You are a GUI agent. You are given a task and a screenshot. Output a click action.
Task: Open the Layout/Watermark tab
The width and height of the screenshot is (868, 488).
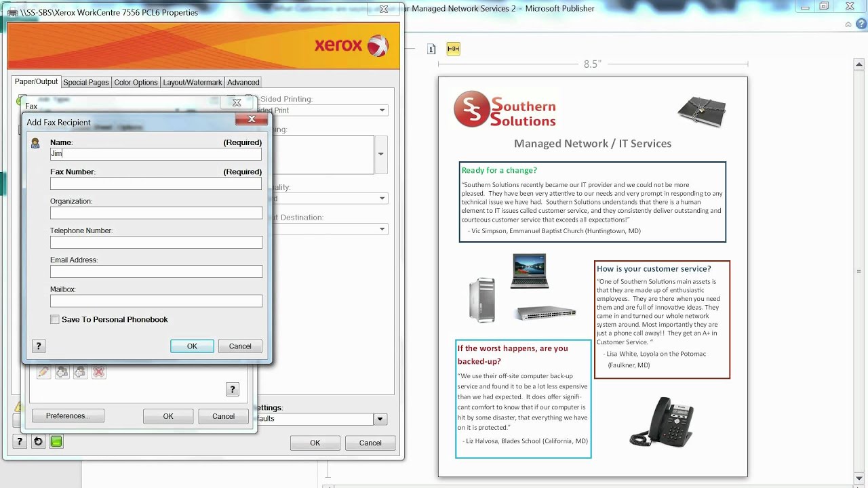193,82
